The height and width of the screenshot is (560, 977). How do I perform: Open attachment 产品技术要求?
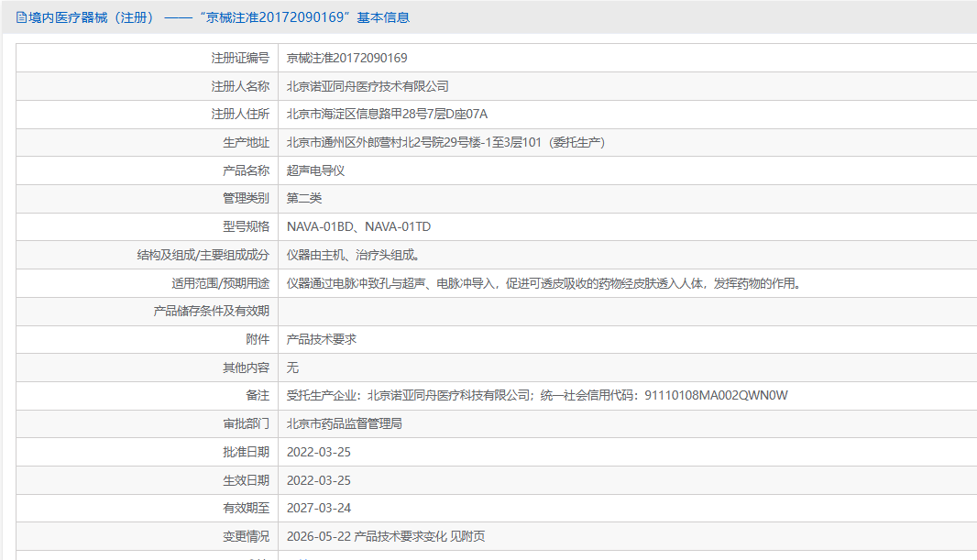[x=322, y=339]
